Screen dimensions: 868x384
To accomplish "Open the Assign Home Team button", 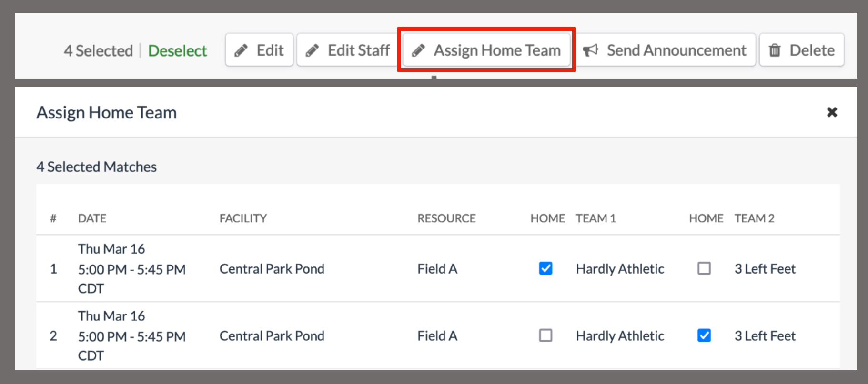I will [x=486, y=50].
